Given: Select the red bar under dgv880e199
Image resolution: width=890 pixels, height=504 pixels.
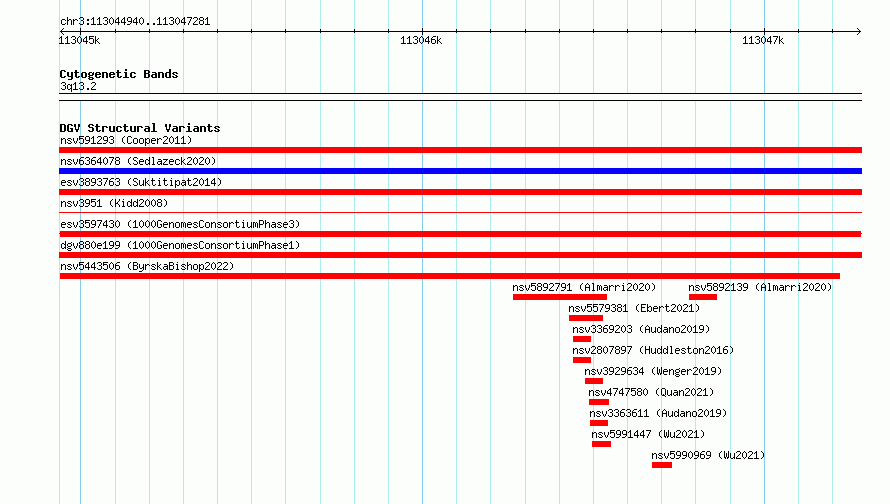Looking at the screenshot, I should pos(460,255).
